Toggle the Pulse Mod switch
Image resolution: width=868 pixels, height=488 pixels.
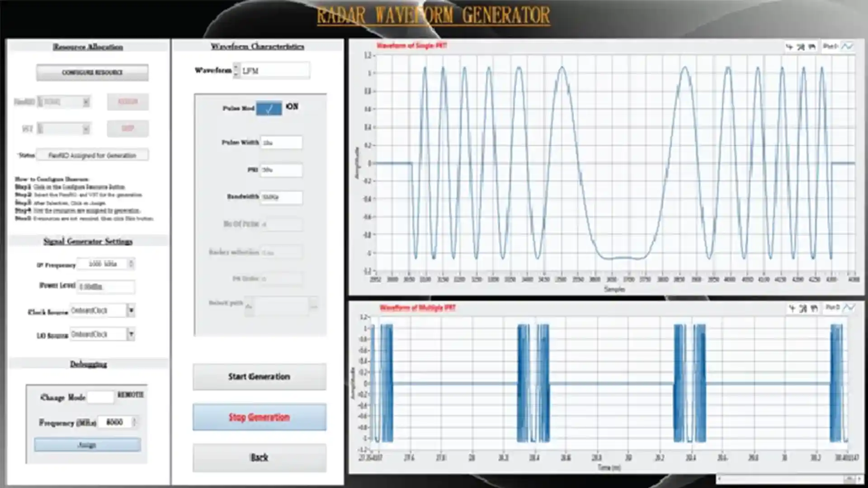pyautogui.click(x=269, y=108)
